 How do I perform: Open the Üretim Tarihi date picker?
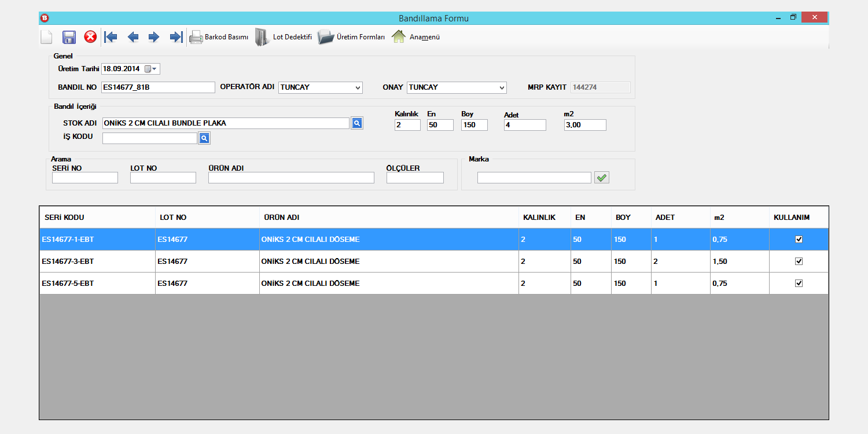click(150, 69)
